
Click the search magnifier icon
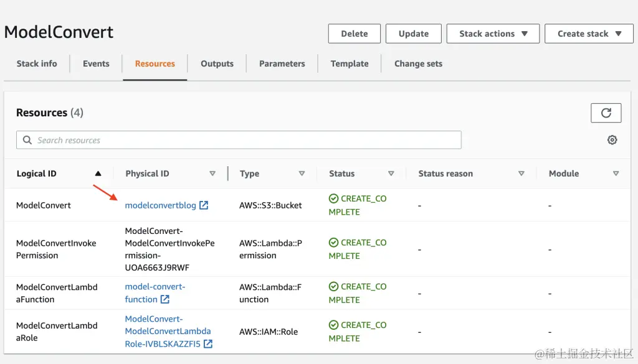coord(27,140)
